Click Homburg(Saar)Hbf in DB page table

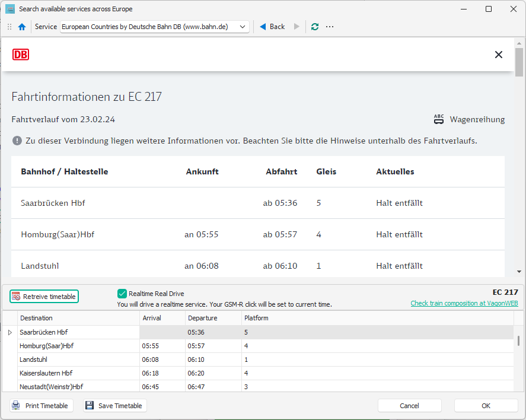(58, 234)
